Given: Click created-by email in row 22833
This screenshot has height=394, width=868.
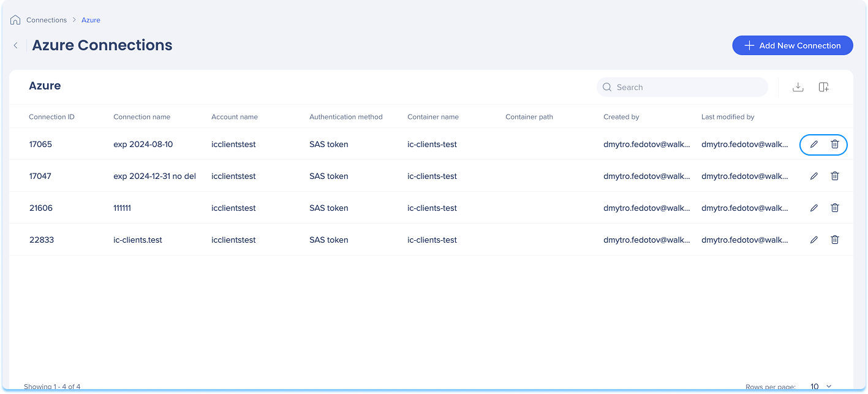Looking at the screenshot, I should coord(647,240).
